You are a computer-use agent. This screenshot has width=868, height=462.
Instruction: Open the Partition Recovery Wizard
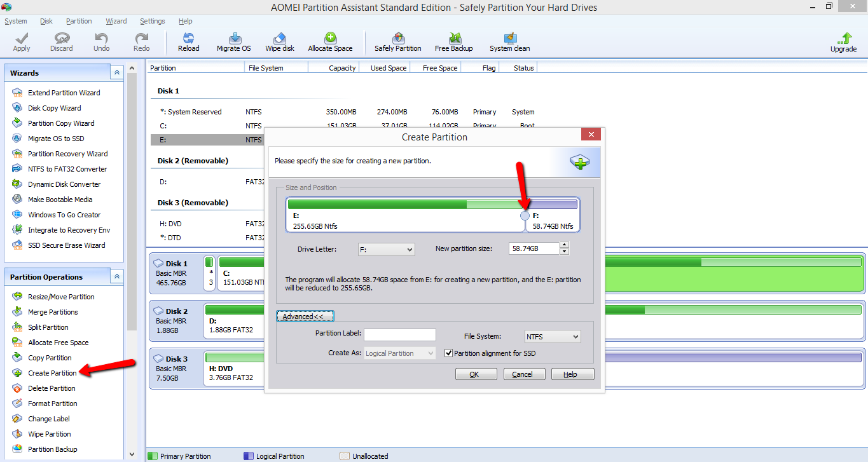(67, 154)
